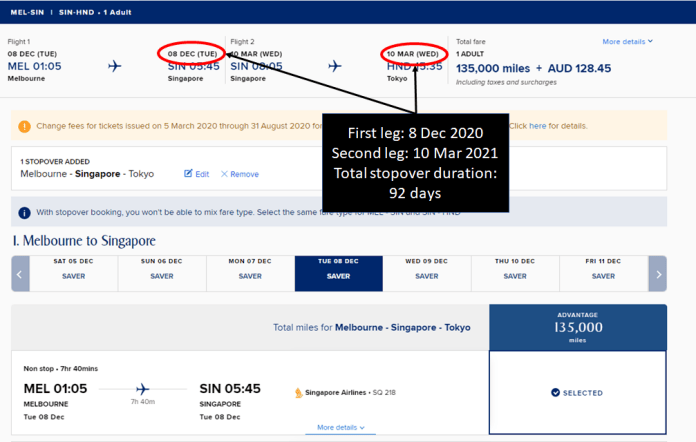Click the Advantage 135,000 miles fare header
This screenshot has height=442, width=696.
578,328
